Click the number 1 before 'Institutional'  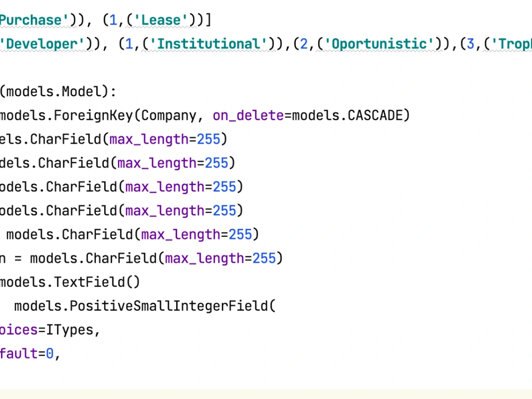pyautogui.click(x=129, y=44)
